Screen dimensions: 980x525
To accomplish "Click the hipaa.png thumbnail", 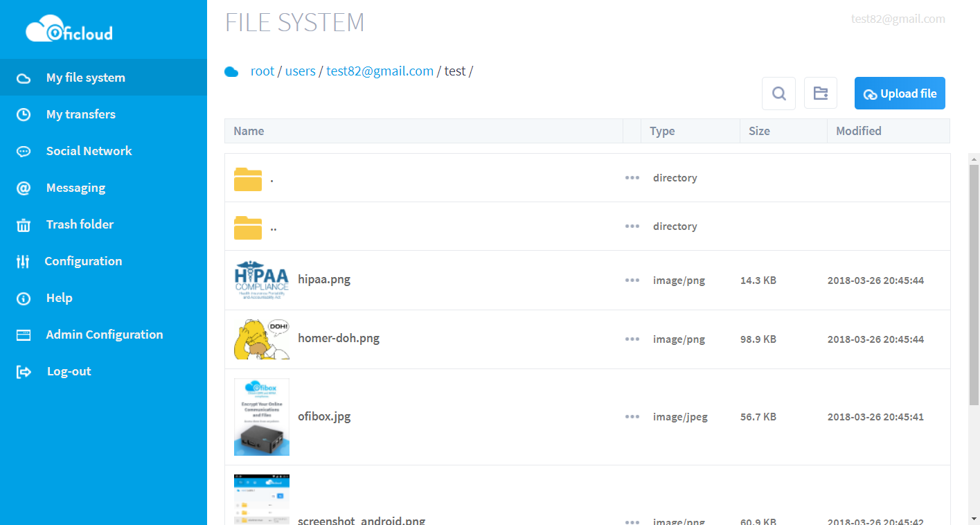I will [x=262, y=280].
